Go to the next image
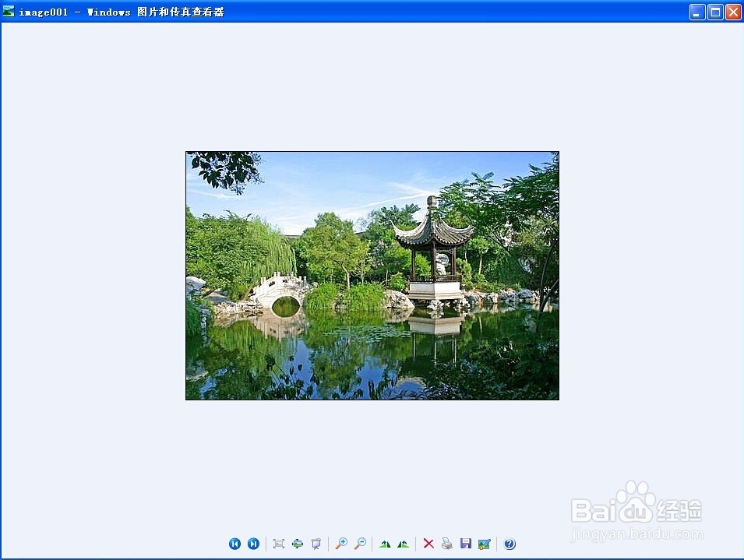The width and height of the screenshot is (744, 560). click(x=254, y=544)
